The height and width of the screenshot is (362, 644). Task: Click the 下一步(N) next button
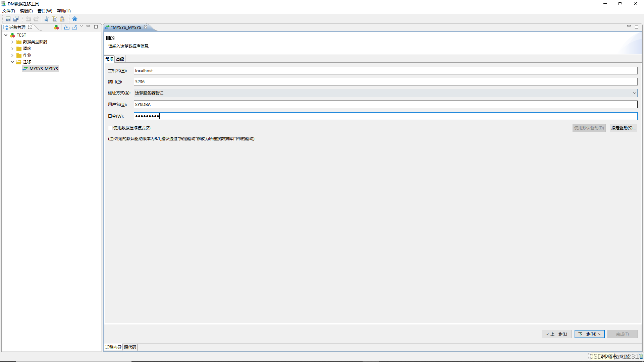[589, 334]
